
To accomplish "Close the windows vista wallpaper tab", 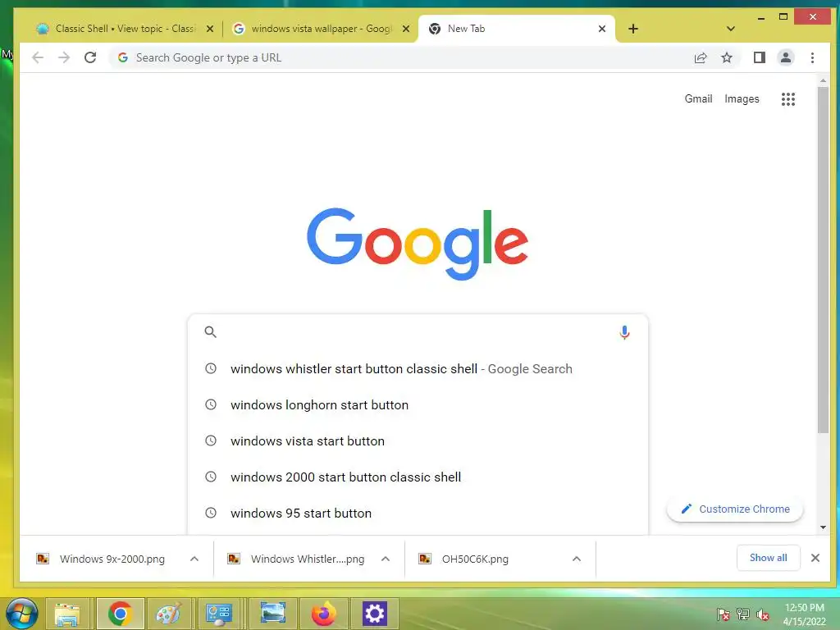I will (x=406, y=29).
